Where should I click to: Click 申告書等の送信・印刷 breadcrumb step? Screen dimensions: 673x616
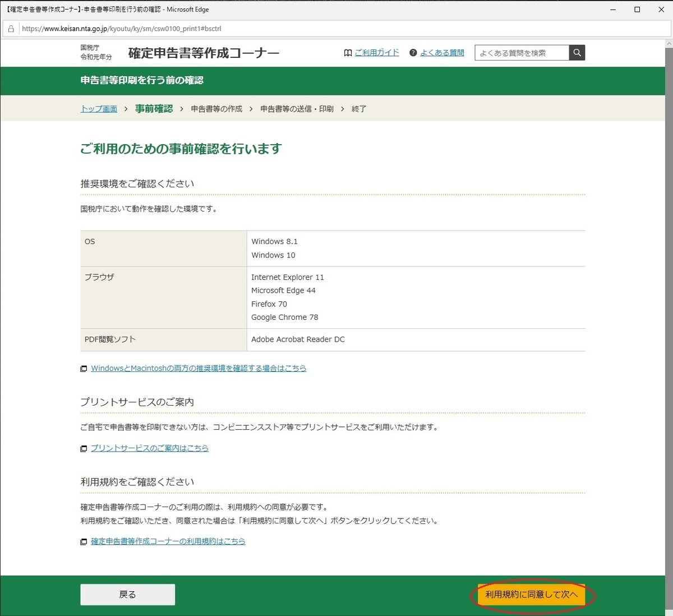(297, 109)
